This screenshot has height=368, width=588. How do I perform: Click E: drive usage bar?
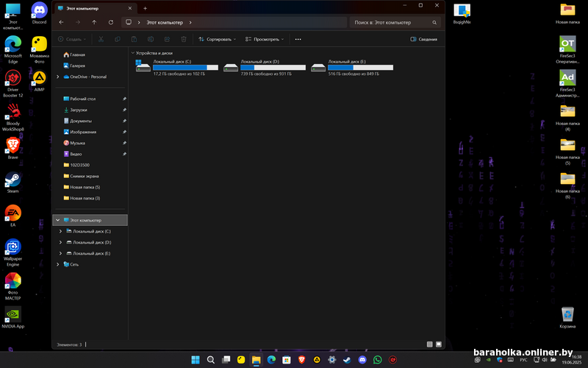click(360, 68)
